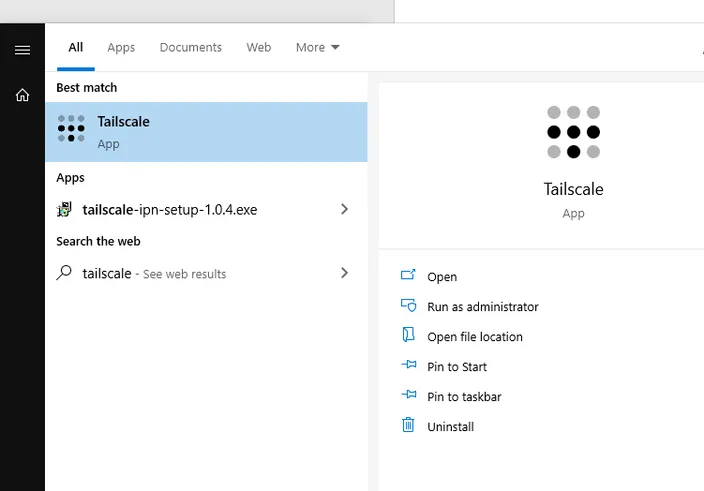Click Tailscale dots icon in best match
This screenshot has width=704, height=491.
point(71,128)
